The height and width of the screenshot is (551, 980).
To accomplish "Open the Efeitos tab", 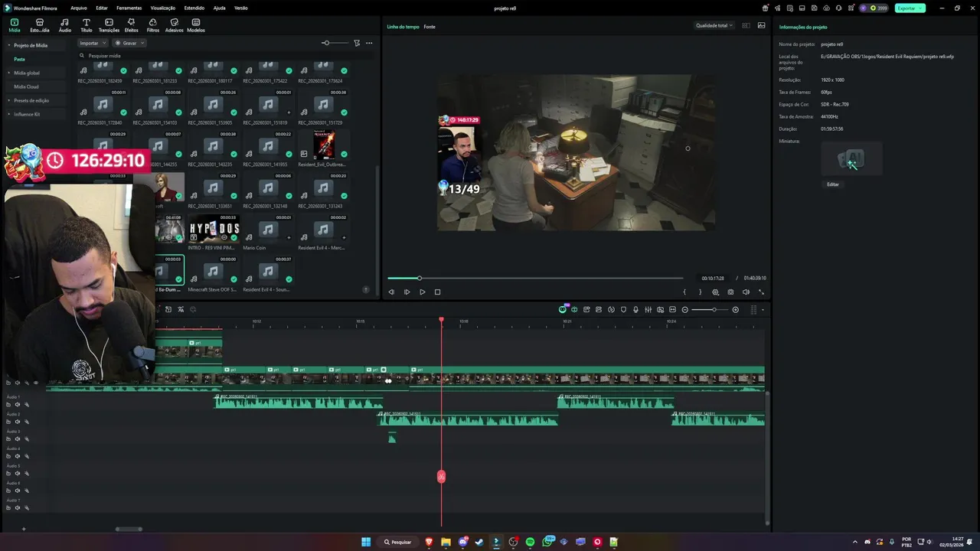I will pyautogui.click(x=131, y=25).
